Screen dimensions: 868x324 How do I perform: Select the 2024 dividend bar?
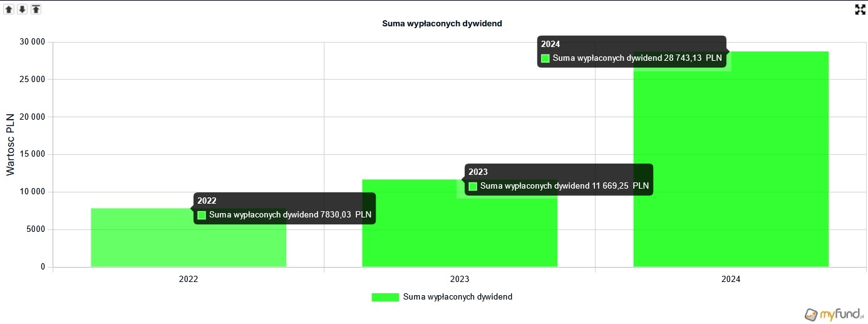pos(730,169)
